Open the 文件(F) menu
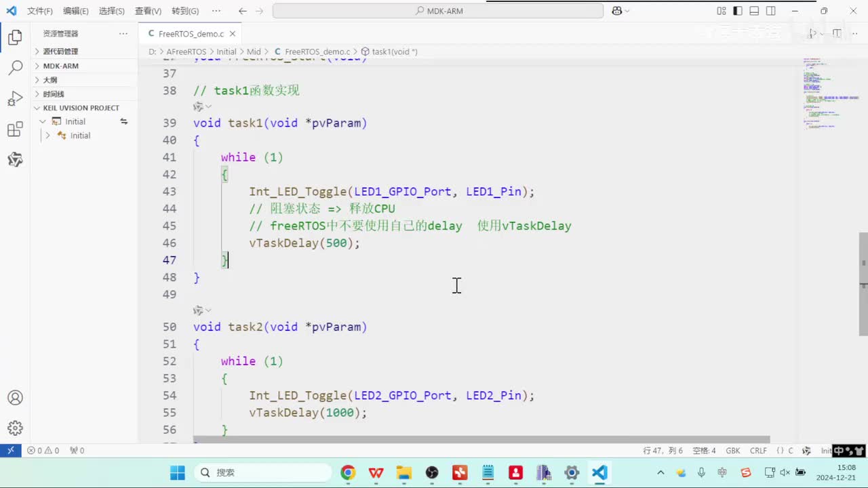The width and height of the screenshot is (868, 488). [39, 11]
